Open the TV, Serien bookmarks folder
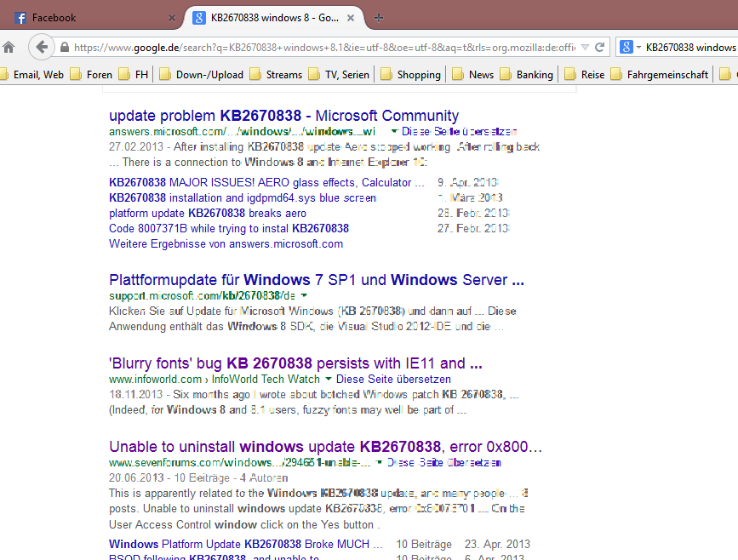 pyautogui.click(x=340, y=74)
